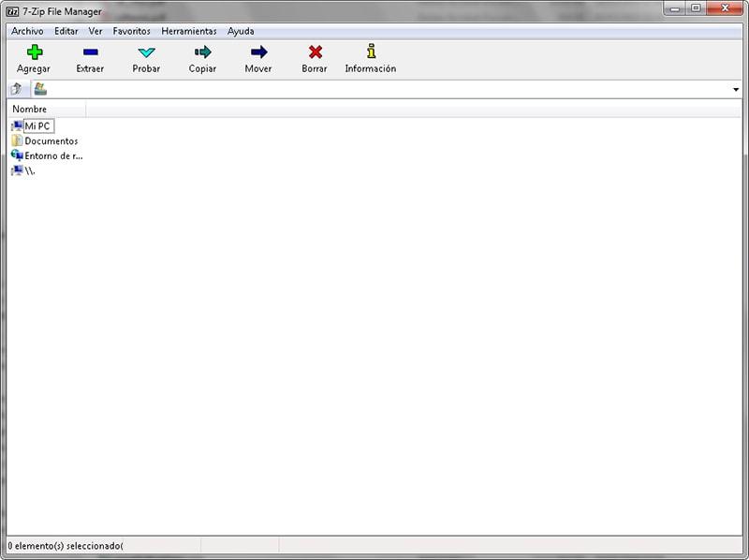Image resolution: width=749 pixels, height=560 pixels.
Task: Close the 7-Zip File Manager window
Action: 725,8
